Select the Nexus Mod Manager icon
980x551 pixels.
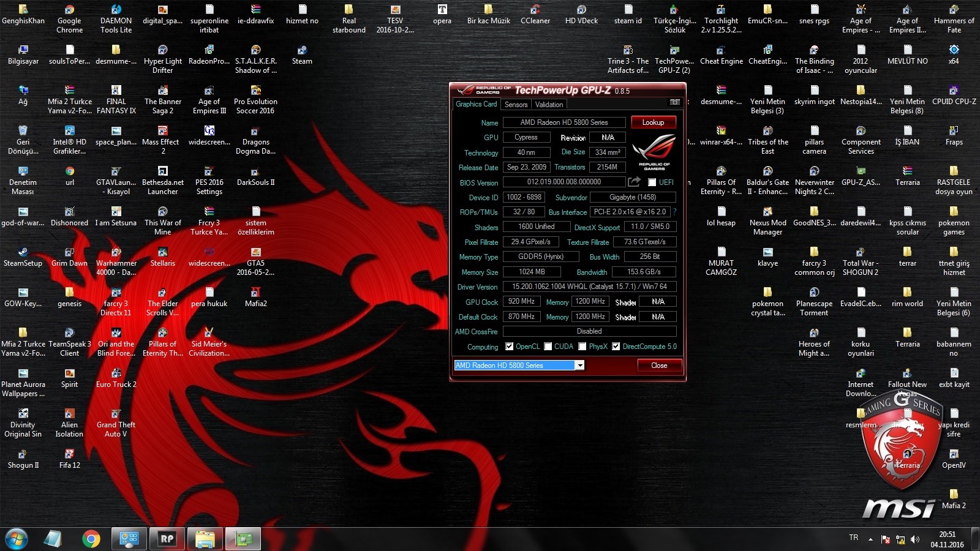pos(768,220)
